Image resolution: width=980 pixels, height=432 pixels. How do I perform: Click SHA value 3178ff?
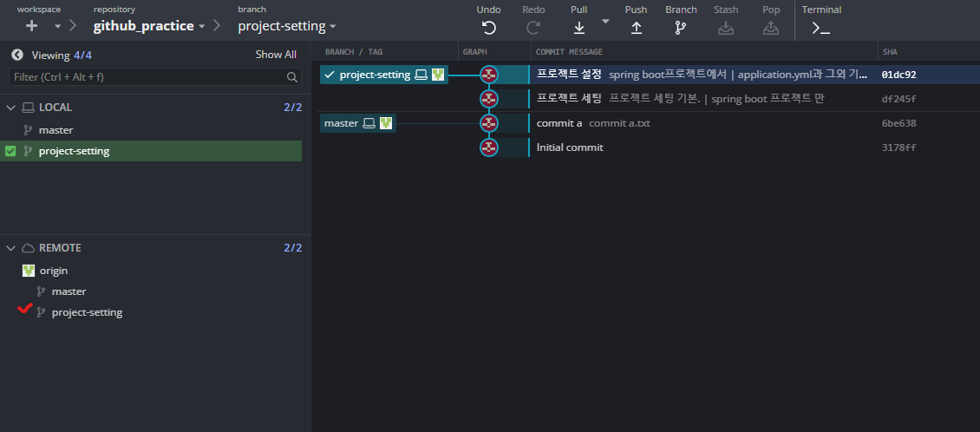click(898, 147)
